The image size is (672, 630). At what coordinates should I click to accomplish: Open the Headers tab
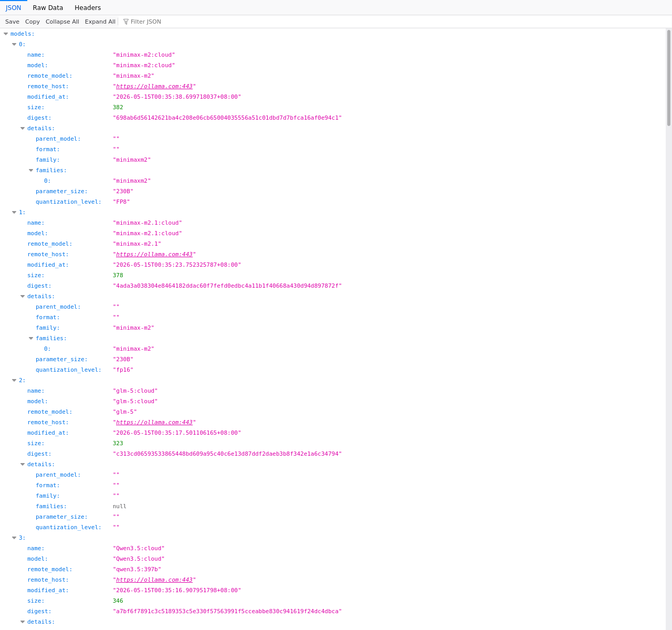(x=88, y=8)
